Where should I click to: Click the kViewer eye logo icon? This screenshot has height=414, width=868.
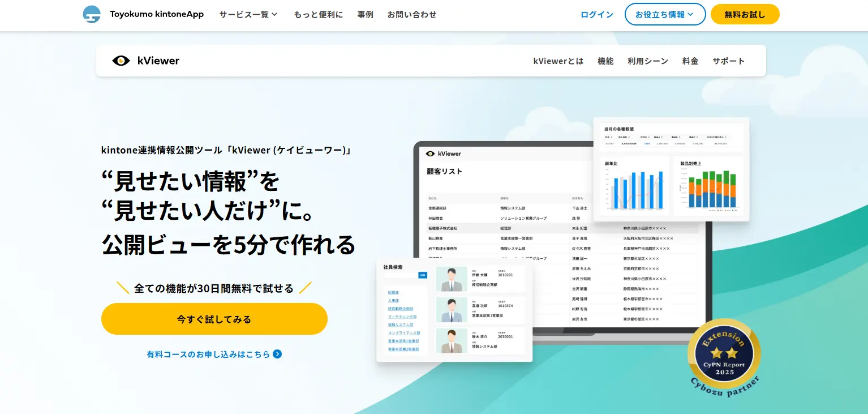pyautogui.click(x=121, y=61)
